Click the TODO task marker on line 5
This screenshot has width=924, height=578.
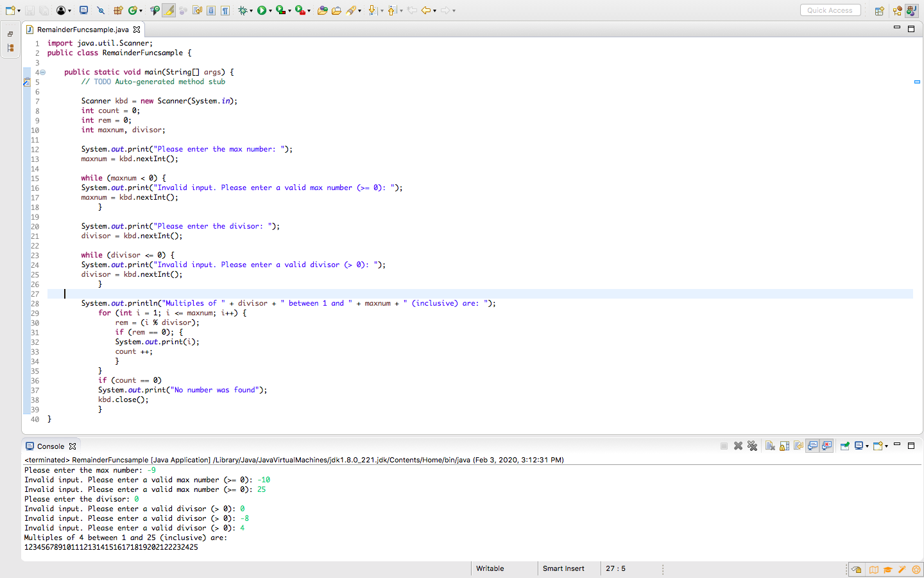pos(26,82)
